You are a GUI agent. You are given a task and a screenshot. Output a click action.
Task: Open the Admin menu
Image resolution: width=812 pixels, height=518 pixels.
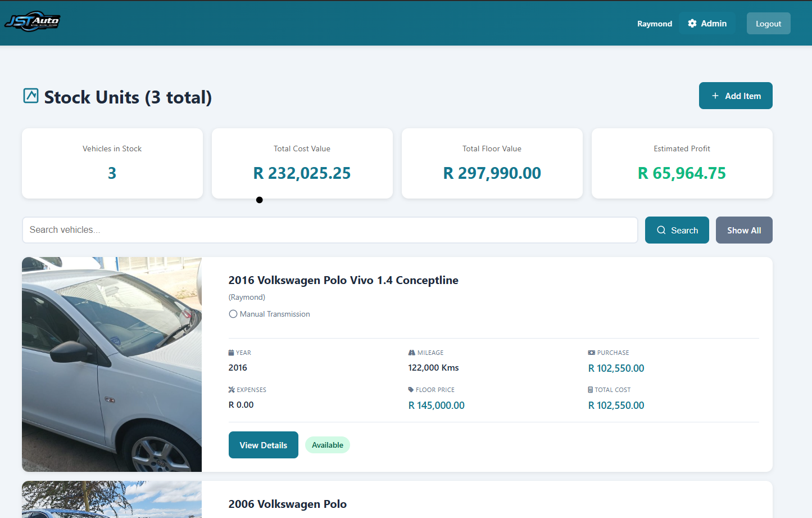pos(707,23)
